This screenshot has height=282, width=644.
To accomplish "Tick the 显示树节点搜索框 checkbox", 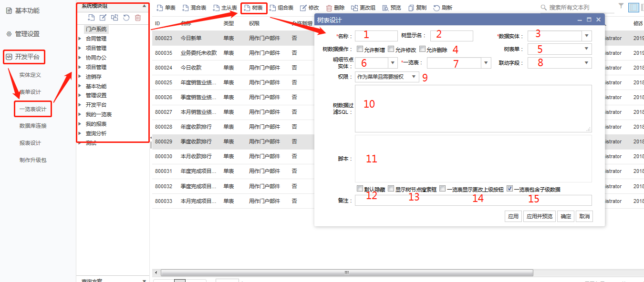I will [391, 189].
